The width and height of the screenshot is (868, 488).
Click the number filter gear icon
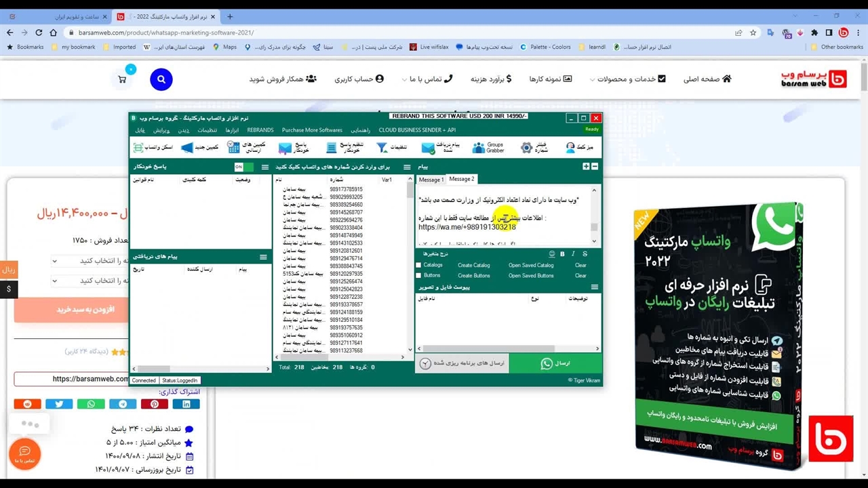point(527,147)
